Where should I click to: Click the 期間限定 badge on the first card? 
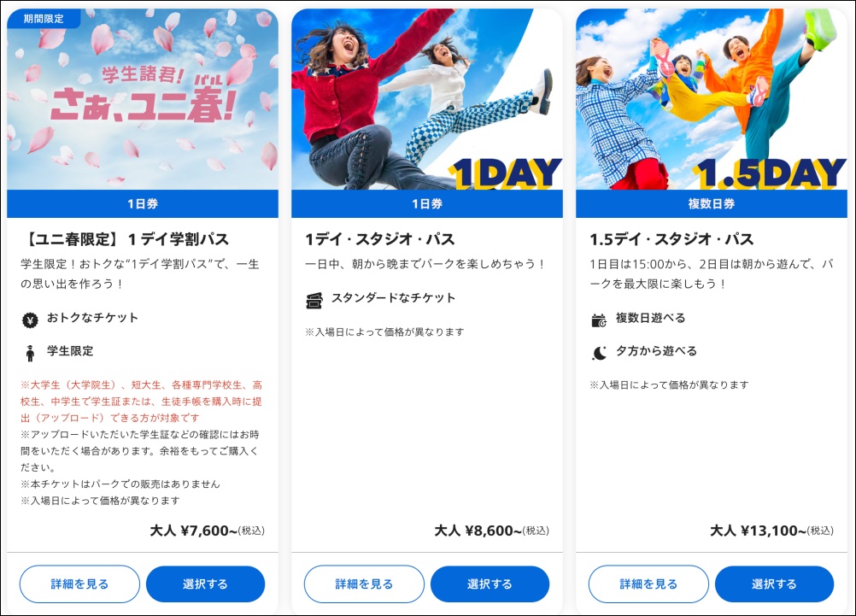point(44,19)
